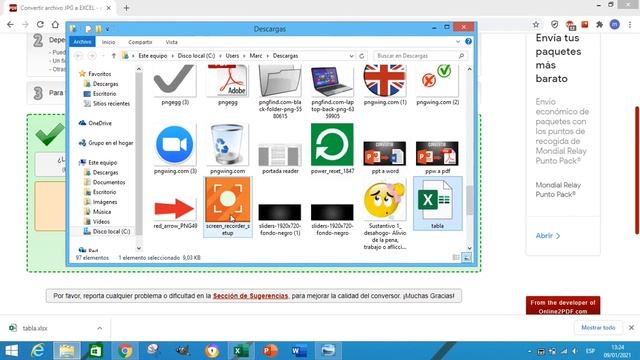This screenshot has width=640, height=360.
Task: Select the pngwing.com recycle bin image
Action: click(228, 149)
